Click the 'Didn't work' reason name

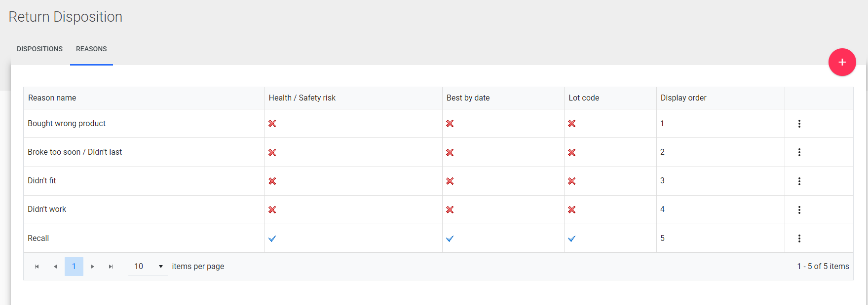pos(47,209)
